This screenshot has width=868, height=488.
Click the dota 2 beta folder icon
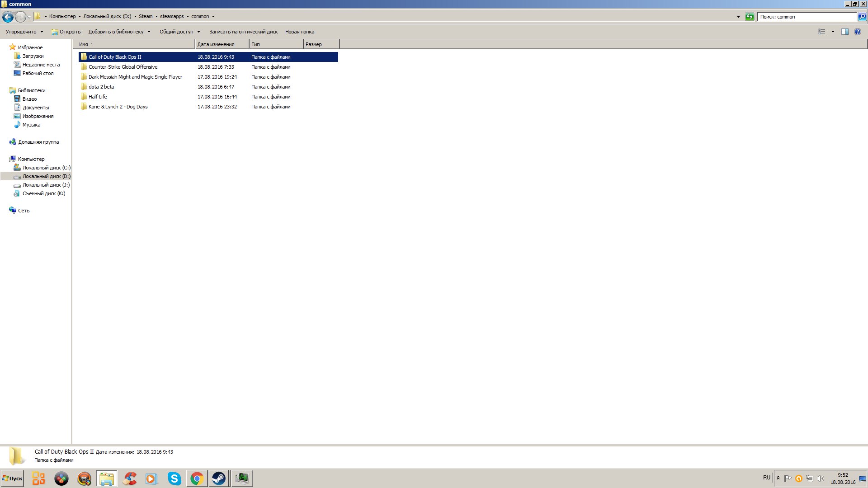(x=84, y=86)
